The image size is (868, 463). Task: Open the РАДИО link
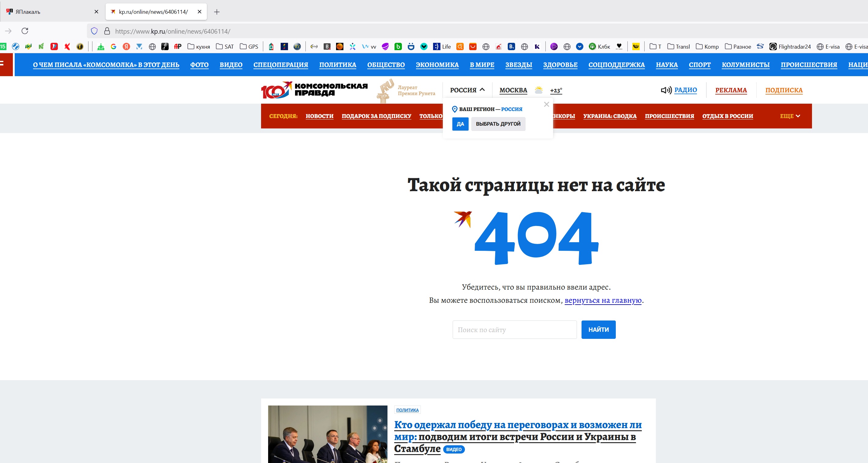tap(685, 90)
